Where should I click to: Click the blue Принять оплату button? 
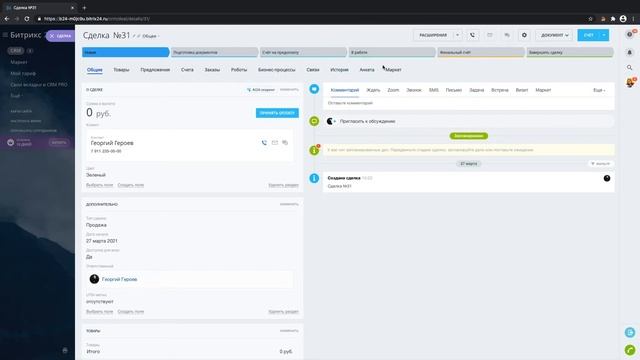(277, 113)
